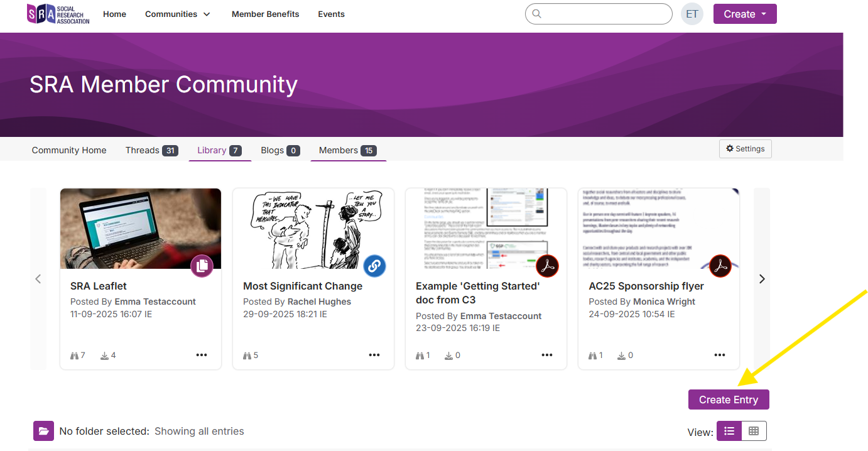Image resolution: width=868 pixels, height=451 pixels.
Task: Open the more options menu on Most Significant Change
Action: tap(374, 355)
